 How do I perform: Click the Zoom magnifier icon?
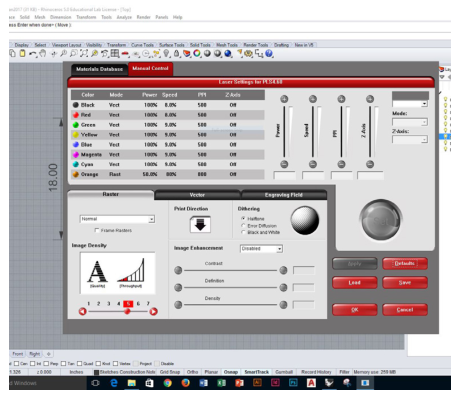[x=63, y=53]
